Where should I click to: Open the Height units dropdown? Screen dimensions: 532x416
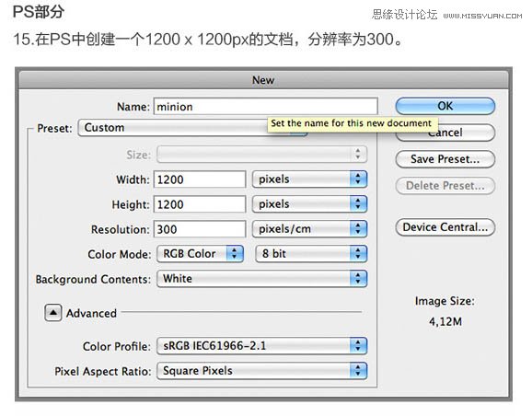tap(309, 204)
